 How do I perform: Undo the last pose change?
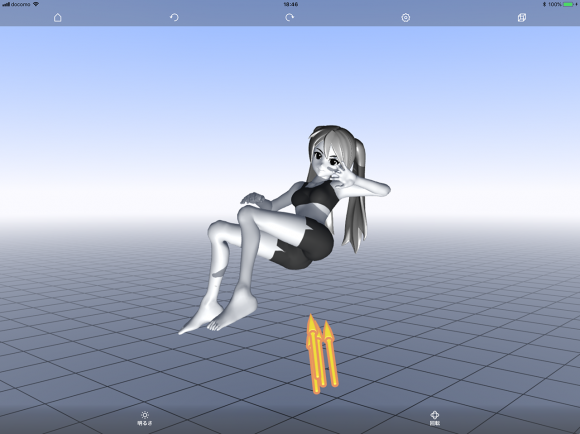pos(174,17)
